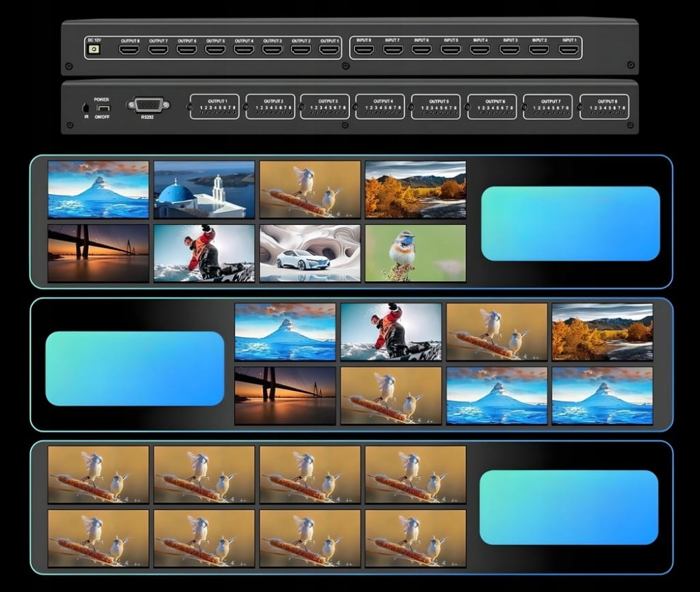Select the bluethroat bird on green thumbnail

click(x=415, y=253)
